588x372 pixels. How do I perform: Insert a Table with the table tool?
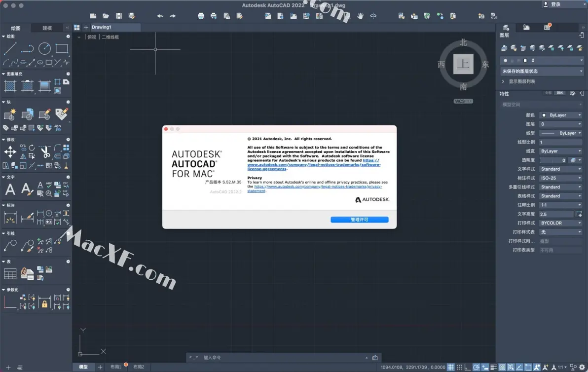click(10, 274)
